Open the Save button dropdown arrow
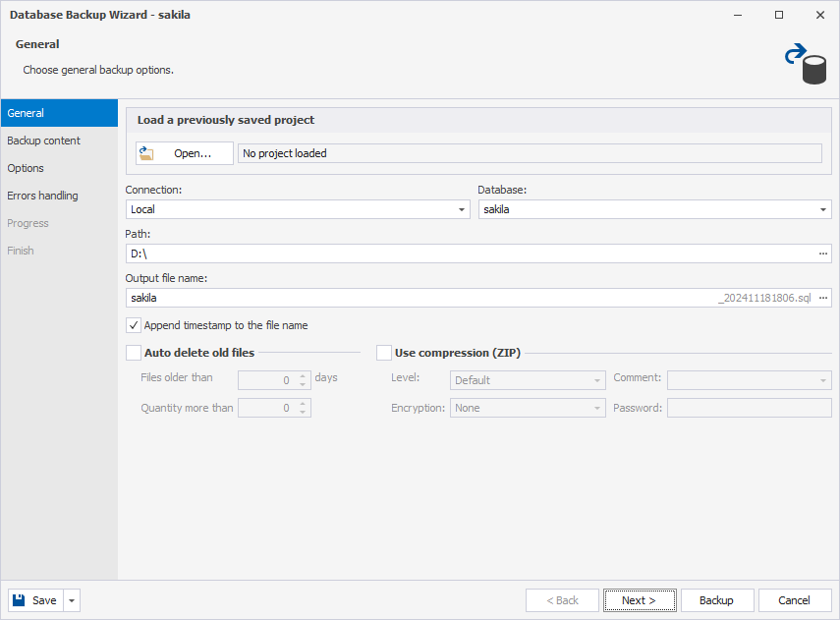840x620 pixels. 72,600
